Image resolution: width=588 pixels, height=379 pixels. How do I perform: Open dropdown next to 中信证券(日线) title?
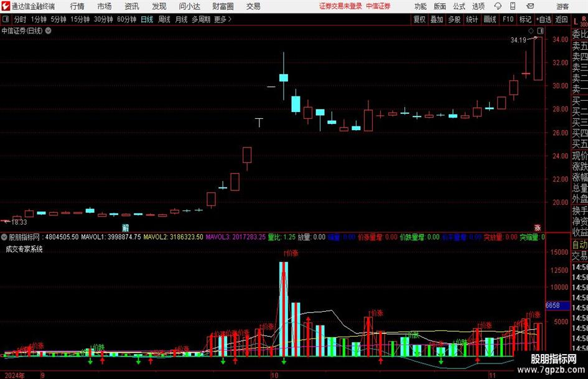49,30
